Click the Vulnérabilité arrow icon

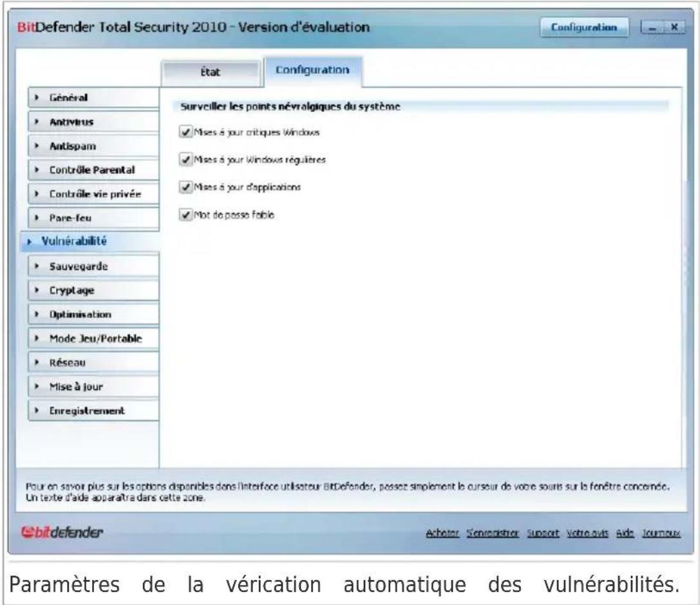coord(30,242)
